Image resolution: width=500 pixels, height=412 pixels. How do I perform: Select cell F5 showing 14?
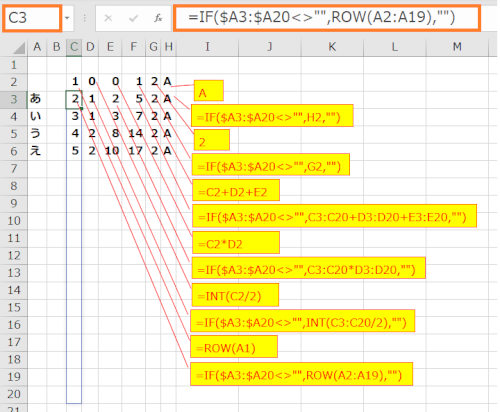coord(134,134)
